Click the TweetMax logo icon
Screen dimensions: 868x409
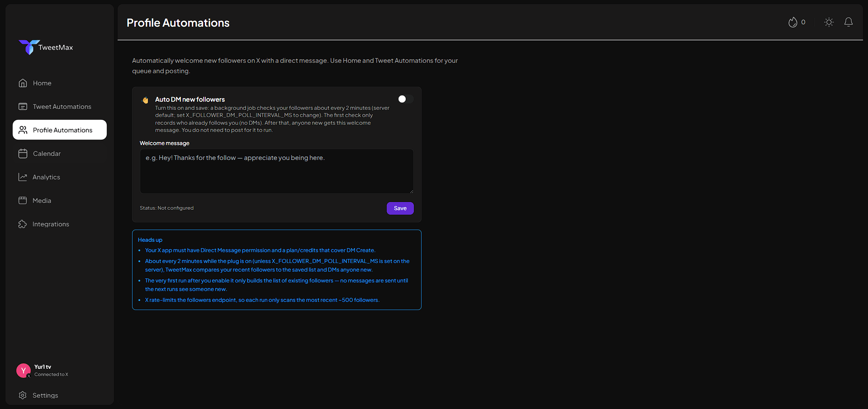[28, 47]
